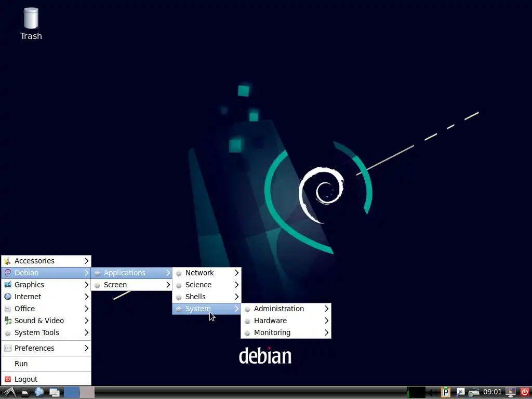The height and width of the screenshot is (399, 532).
Task: Click the 09:01 clock
Action: pos(493,392)
